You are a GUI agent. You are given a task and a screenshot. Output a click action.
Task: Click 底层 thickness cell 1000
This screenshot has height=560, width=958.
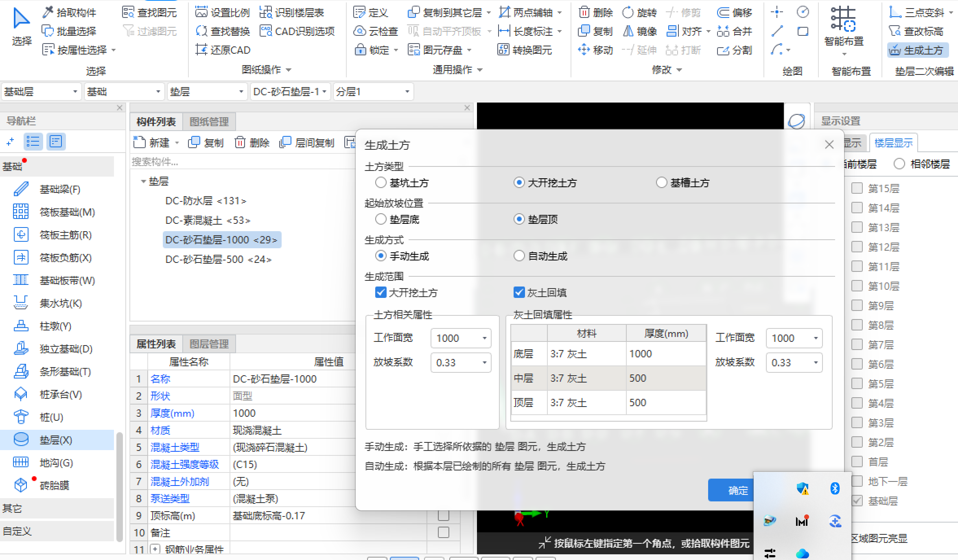pyautogui.click(x=666, y=354)
